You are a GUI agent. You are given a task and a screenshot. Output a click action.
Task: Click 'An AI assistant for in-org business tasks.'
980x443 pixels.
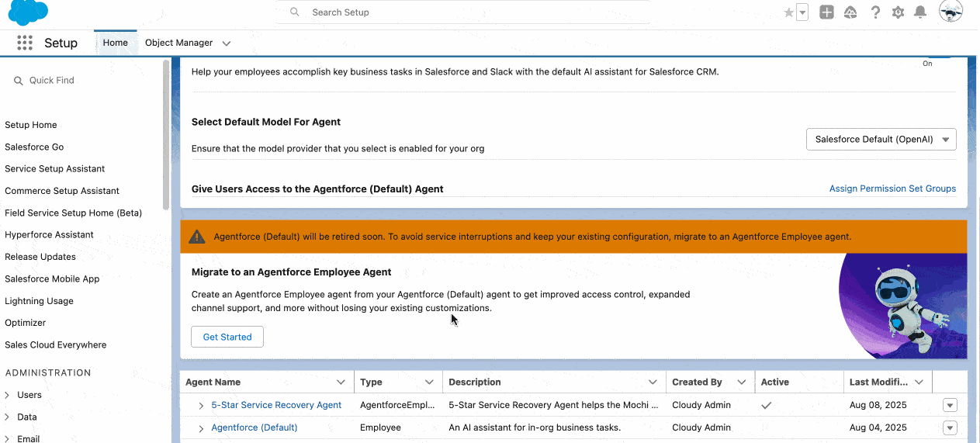click(x=535, y=427)
